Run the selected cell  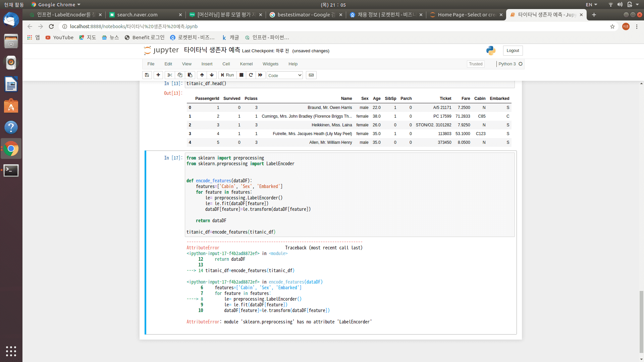coord(227,75)
